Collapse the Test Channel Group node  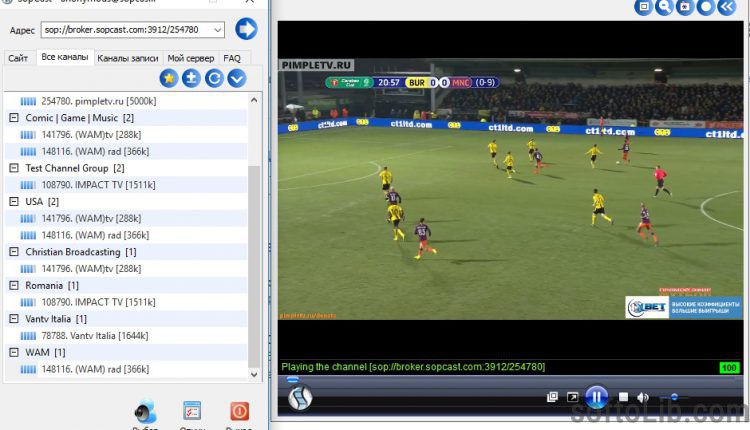pos(14,168)
